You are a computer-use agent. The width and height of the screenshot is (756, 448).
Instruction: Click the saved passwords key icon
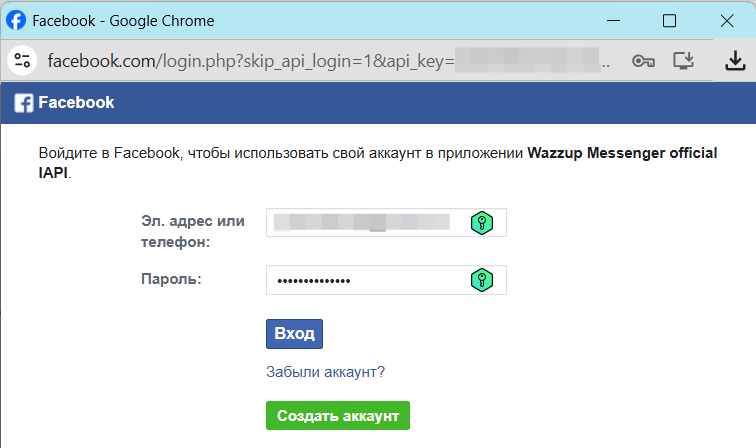(643, 61)
